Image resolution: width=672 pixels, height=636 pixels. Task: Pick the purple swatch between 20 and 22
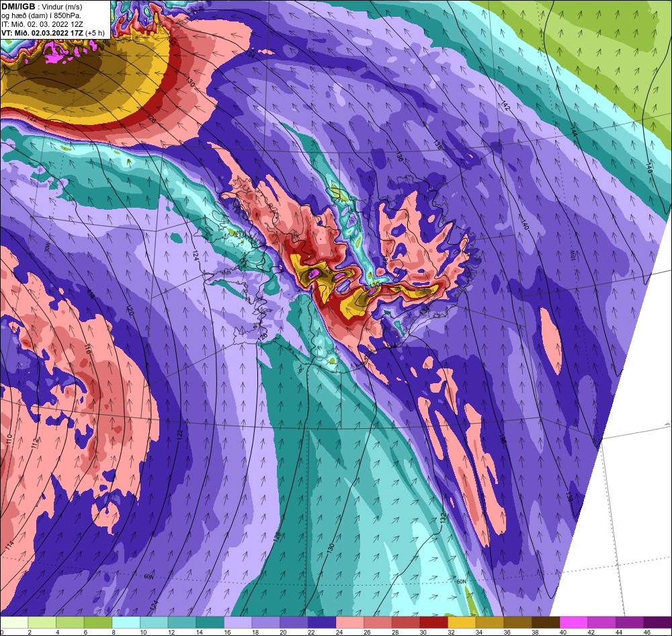coord(294,623)
